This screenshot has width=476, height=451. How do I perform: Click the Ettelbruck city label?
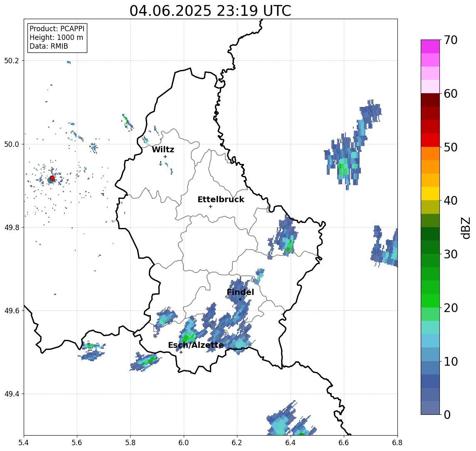pos(221,199)
